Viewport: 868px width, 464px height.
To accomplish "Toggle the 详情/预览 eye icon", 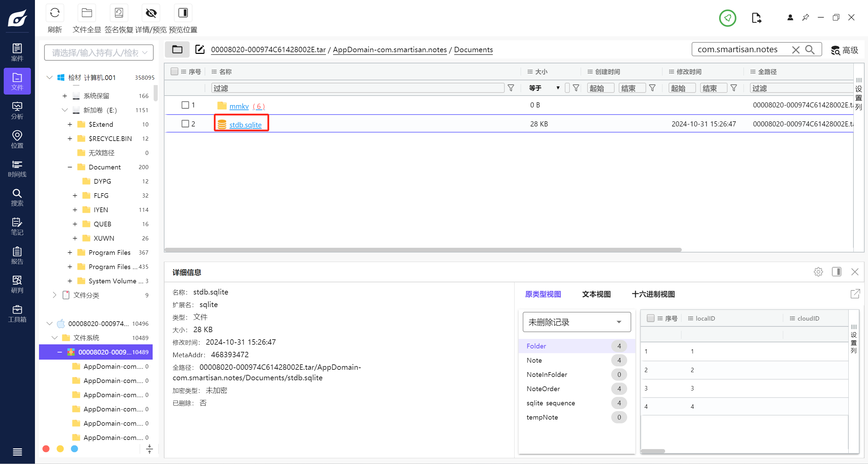I will point(151,13).
